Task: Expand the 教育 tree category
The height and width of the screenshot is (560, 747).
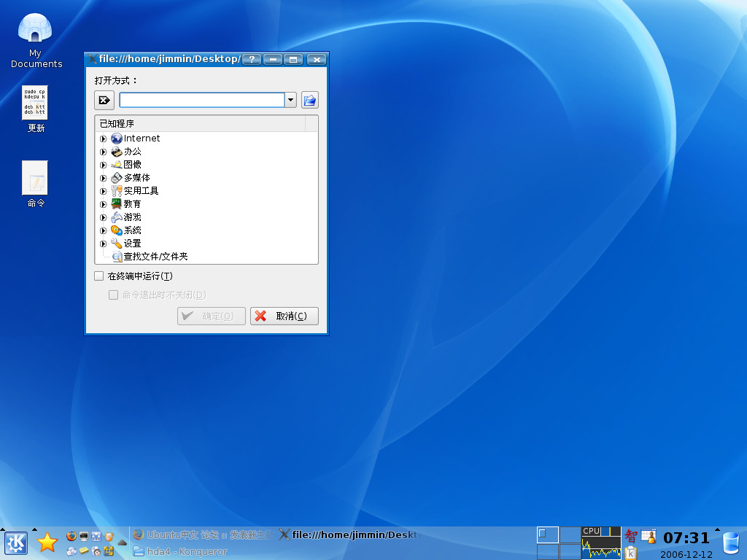Action: [x=104, y=204]
